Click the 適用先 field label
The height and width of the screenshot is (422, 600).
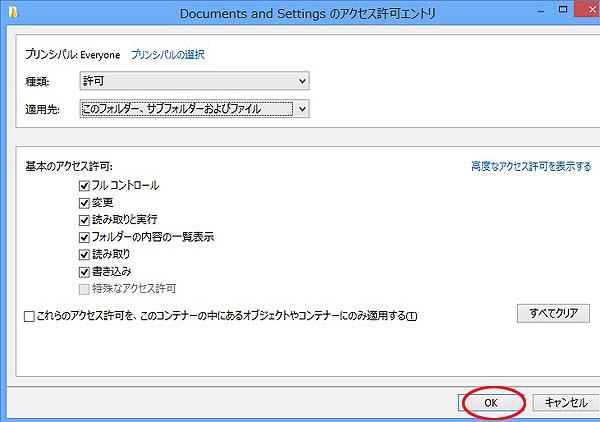pos(42,109)
